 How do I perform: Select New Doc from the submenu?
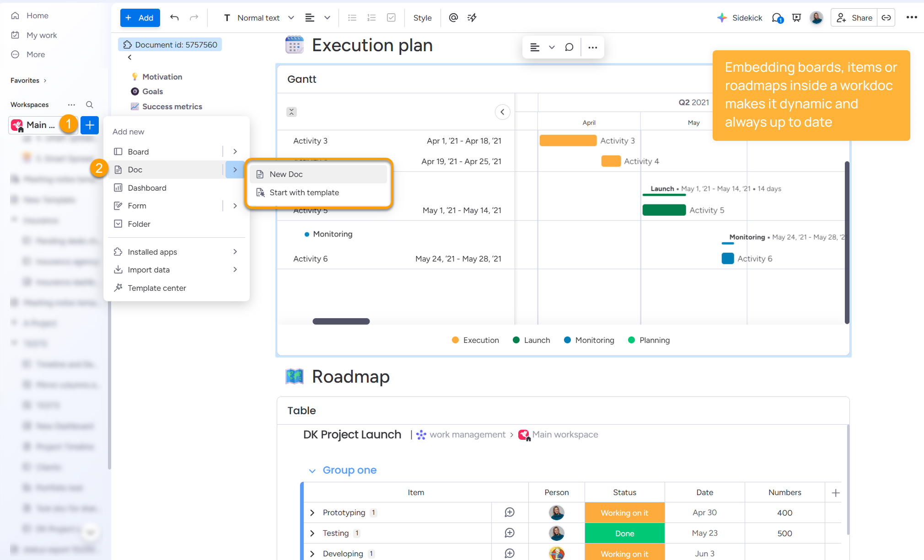click(x=286, y=174)
